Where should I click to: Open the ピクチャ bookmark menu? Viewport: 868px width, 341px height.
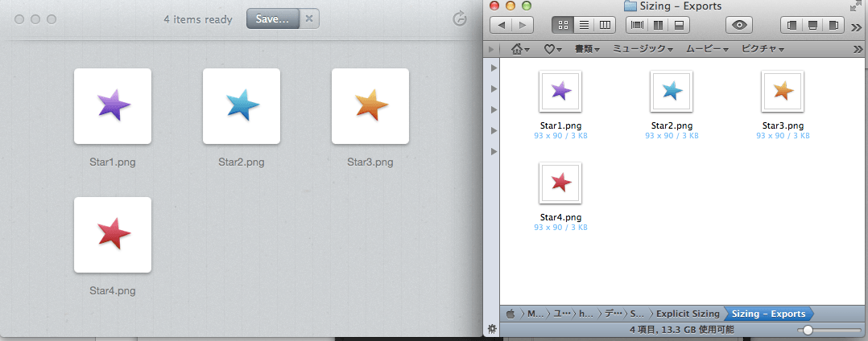pos(763,49)
